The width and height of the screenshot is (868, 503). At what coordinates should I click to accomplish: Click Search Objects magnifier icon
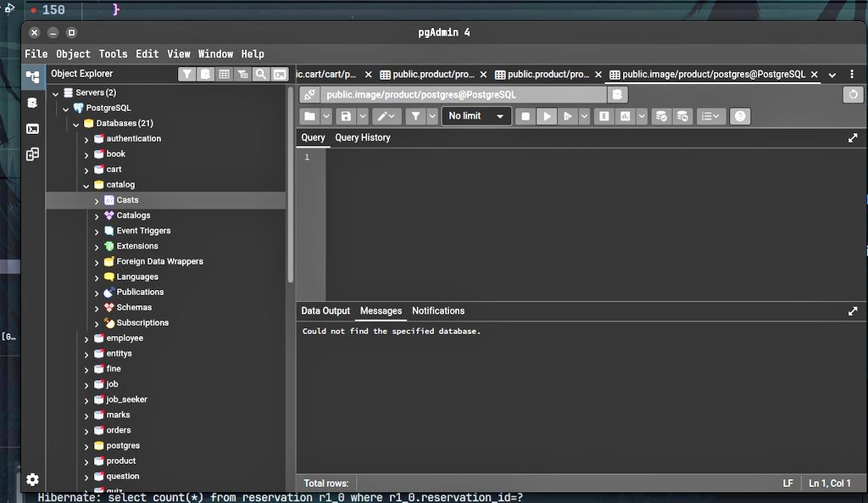click(261, 74)
